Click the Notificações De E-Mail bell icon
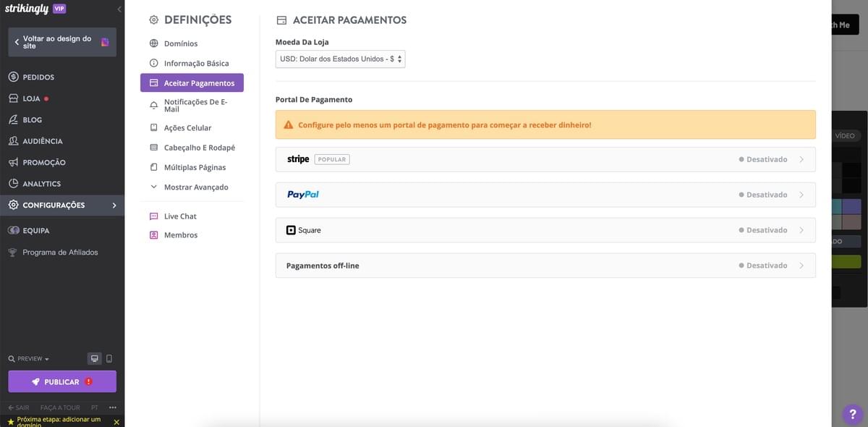This screenshot has height=427, width=868. point(153,106)
